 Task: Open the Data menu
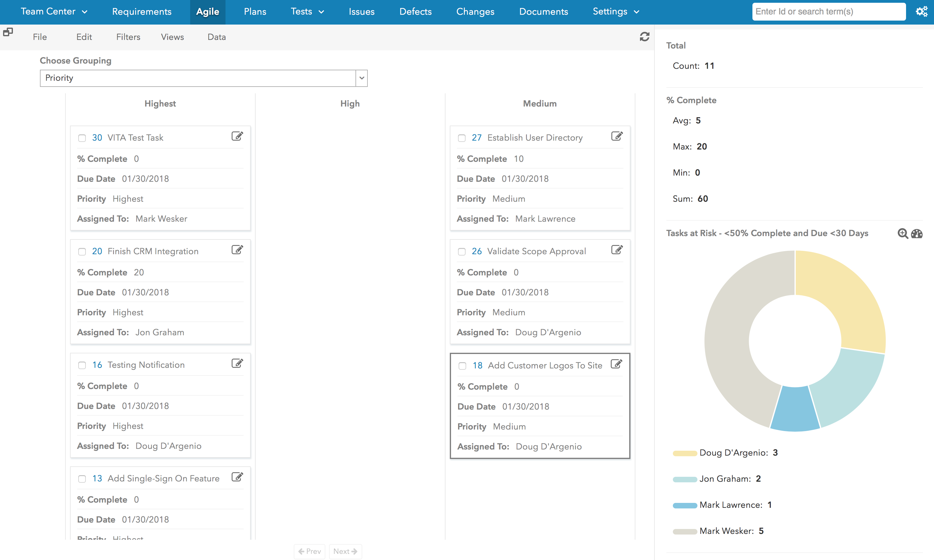216,37
